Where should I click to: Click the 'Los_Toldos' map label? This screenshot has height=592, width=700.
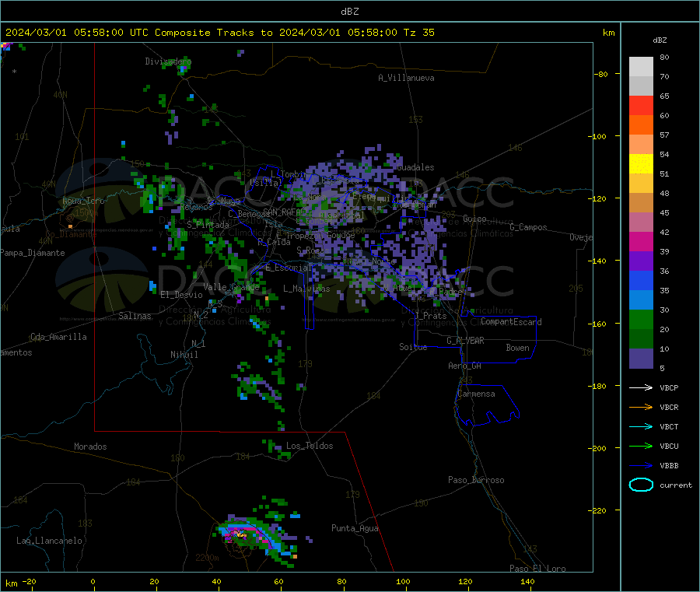click(x=310, y=446)
